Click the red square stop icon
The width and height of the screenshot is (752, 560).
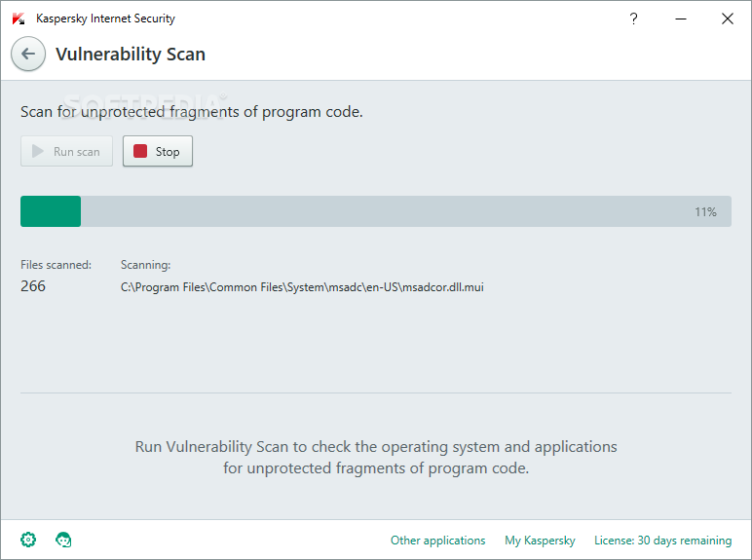140,151
